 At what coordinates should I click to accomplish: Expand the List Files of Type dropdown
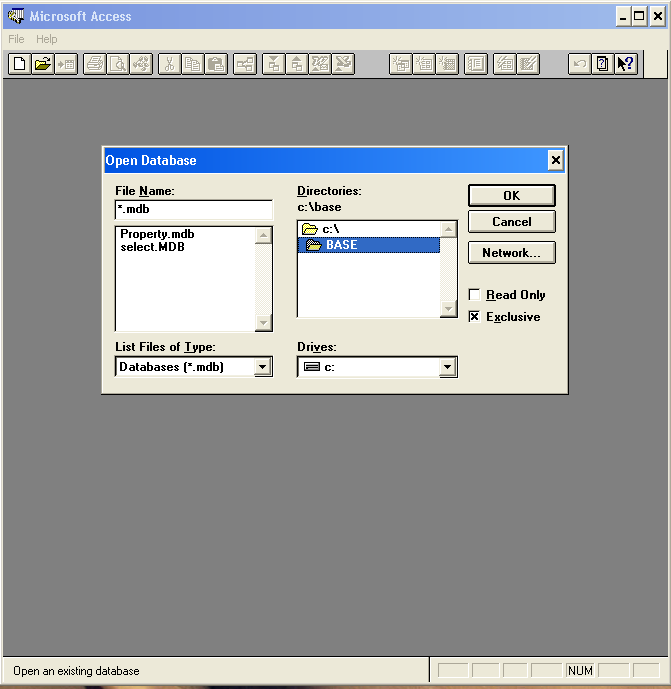pyautogui.click(x=262, y=367)
